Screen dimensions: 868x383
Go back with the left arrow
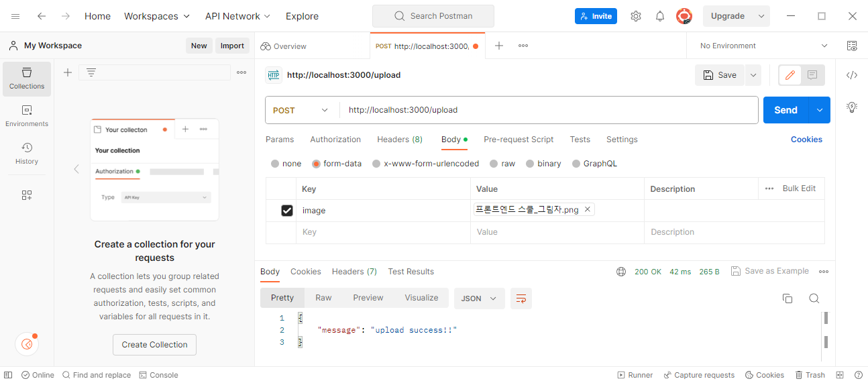[42, 16]
